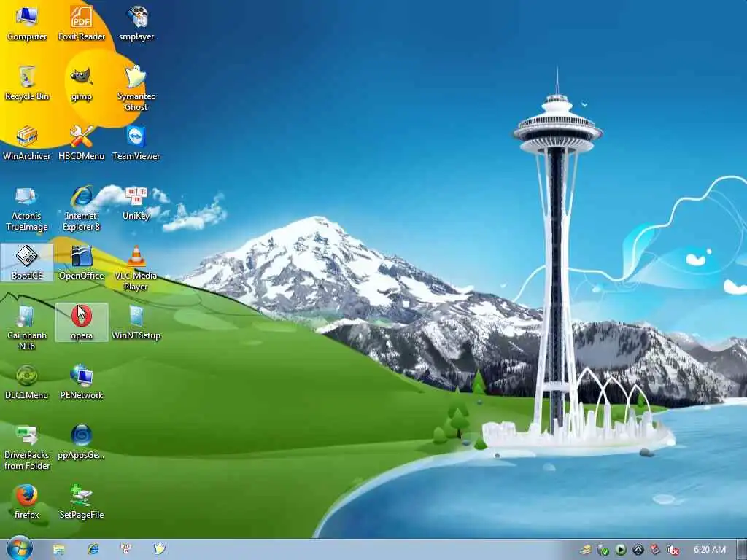The height and width of the screenshot is (560, 747).
Task: Click the Show Desktop button
Action: (x=742, y=550)
